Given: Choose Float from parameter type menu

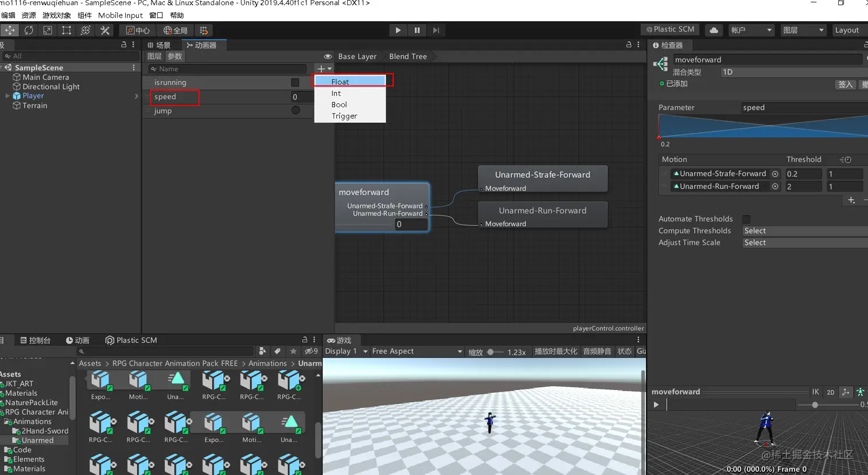Looking at the screenshot, I should [x=350, y=81].
